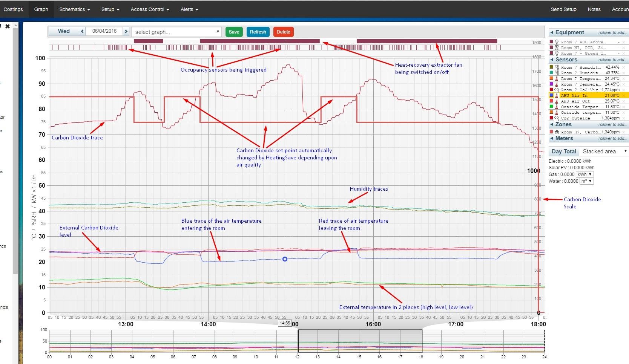Open the Schematics menu
Viewport: 629px width, 364px height.
(74, 9)
